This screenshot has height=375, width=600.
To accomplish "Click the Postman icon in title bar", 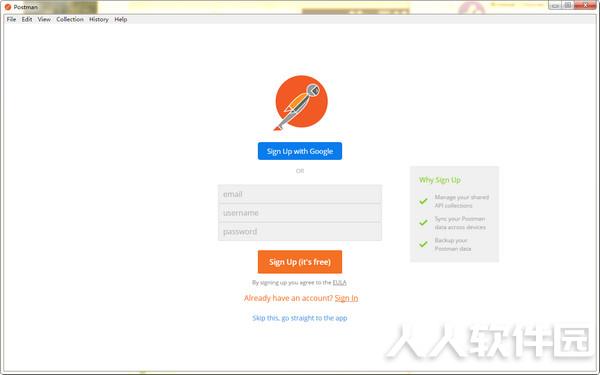I will (x=8, y=7).
